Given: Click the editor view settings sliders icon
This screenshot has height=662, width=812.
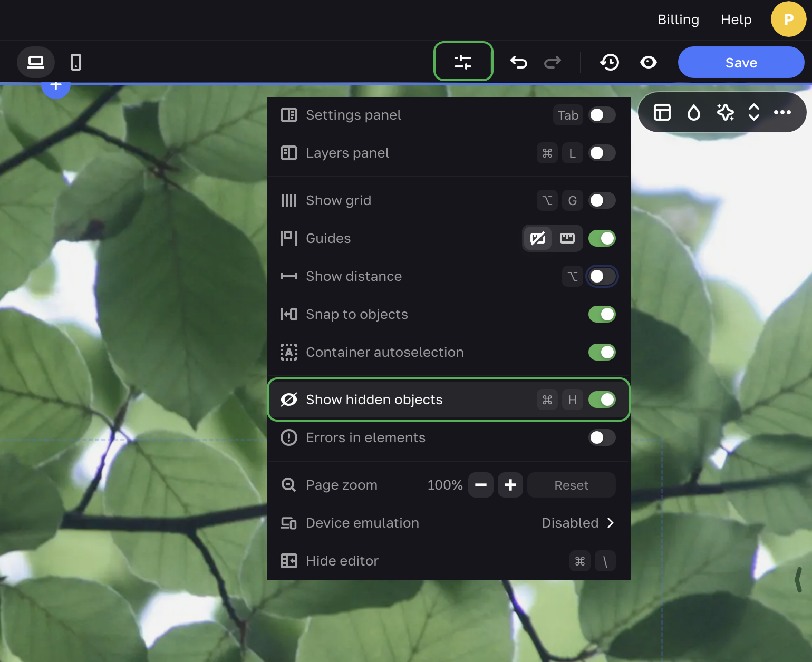Looking at the screenshot, I should pyautogui.click(x=463, y=62).
